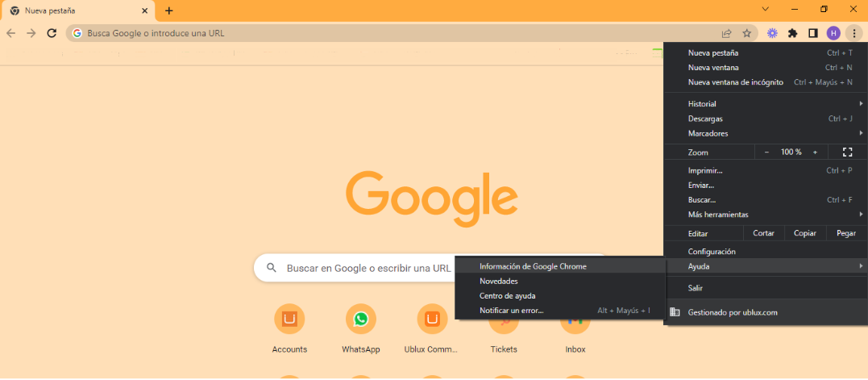Decrease zoom with the minus button
This screenshot has width=868, height=380.
[766, 152]
